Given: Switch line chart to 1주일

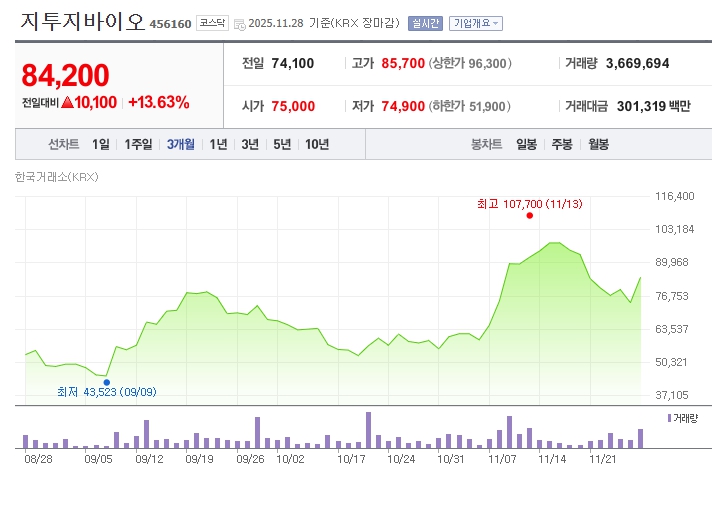Looking at the screenshot, I should tap(139, 144).
